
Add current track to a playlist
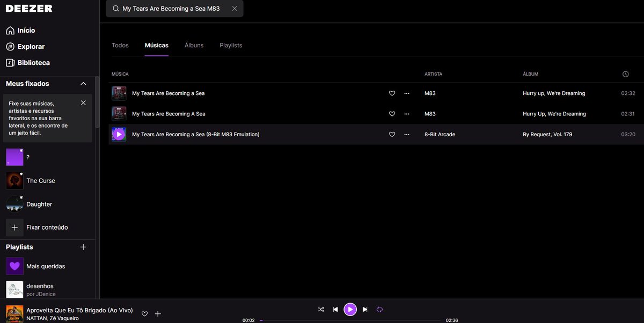click(158, 314)
